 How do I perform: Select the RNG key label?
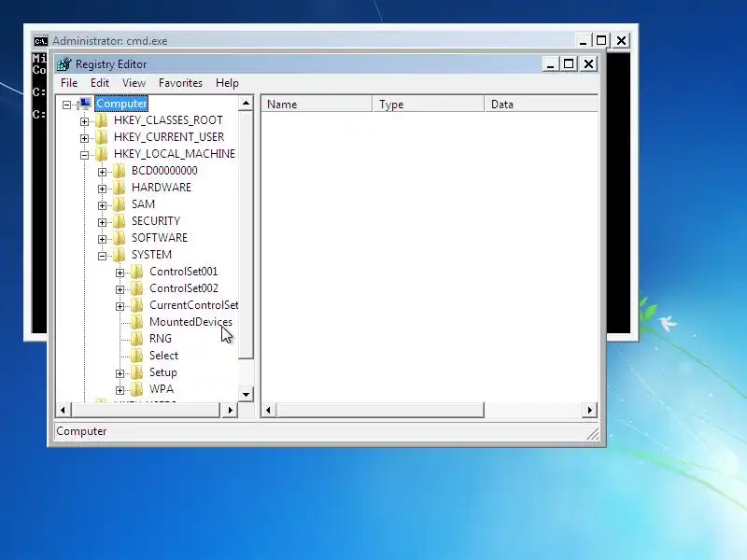(x=160, y=339)
